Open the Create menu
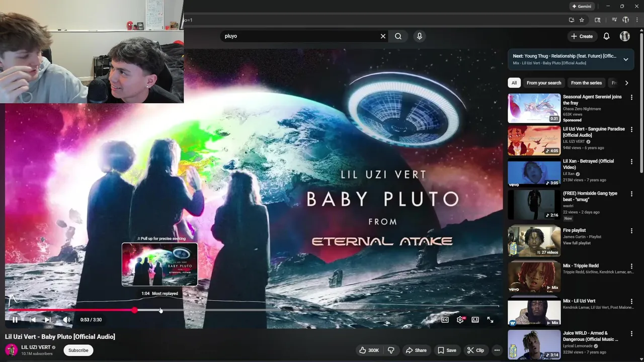 point(582,36)
